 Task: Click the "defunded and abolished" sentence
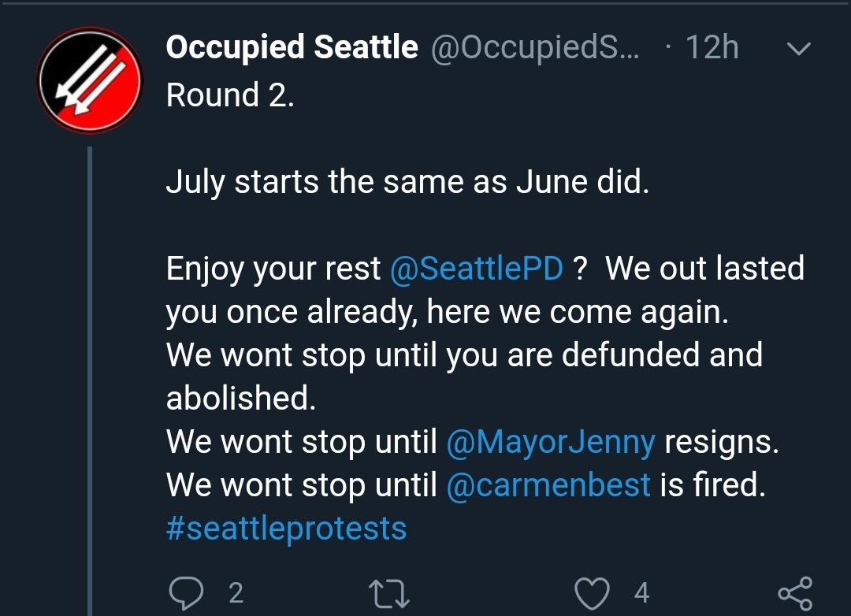pos(463,355)
